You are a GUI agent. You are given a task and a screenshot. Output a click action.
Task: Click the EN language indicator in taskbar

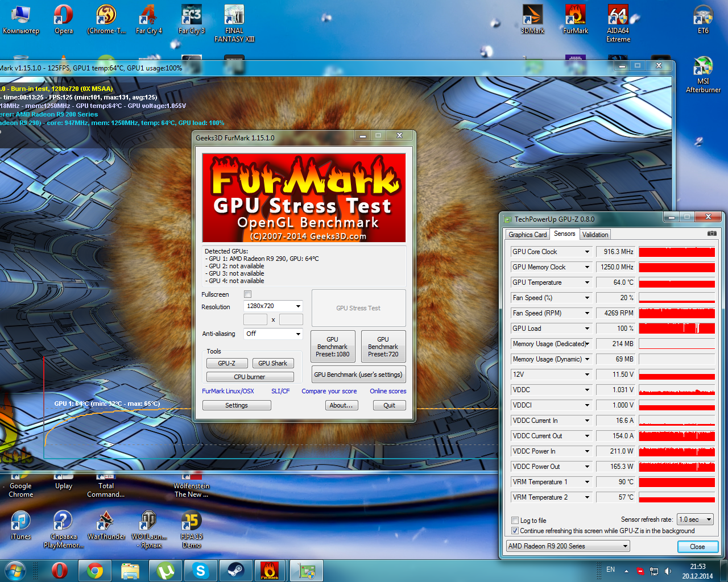click(610, 569)
